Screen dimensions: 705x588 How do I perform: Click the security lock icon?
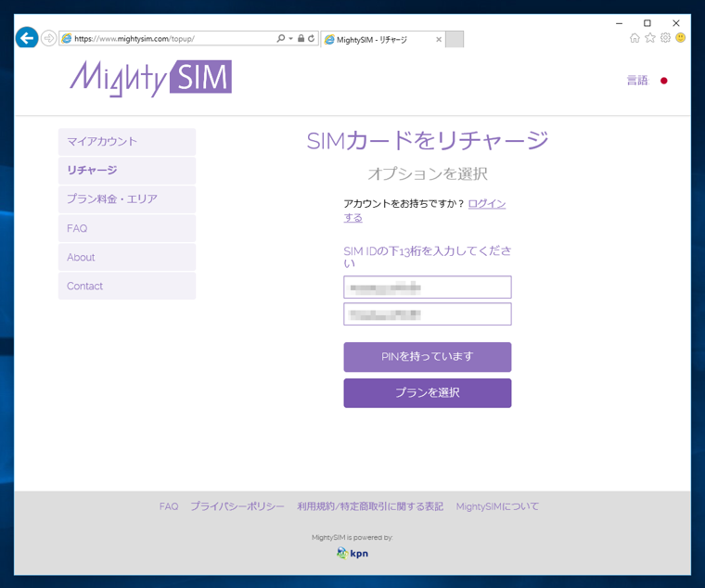pyautogui.click(x=301, y=38)
